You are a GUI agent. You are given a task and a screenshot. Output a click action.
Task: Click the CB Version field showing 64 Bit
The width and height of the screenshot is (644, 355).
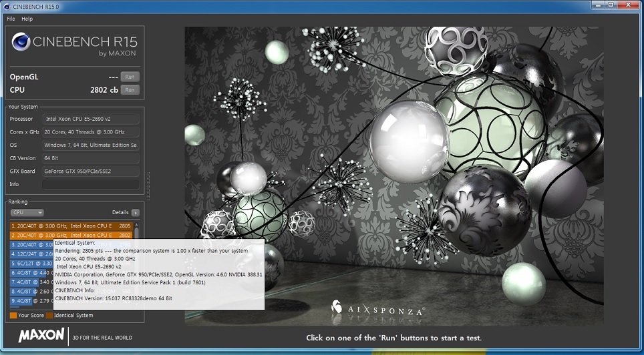coord(91,158)
